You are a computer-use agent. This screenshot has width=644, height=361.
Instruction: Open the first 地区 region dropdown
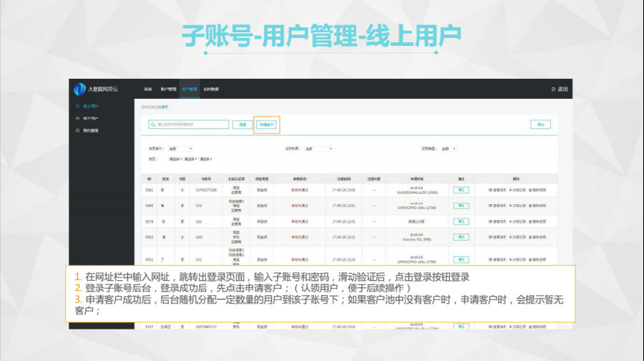(175, 158)
